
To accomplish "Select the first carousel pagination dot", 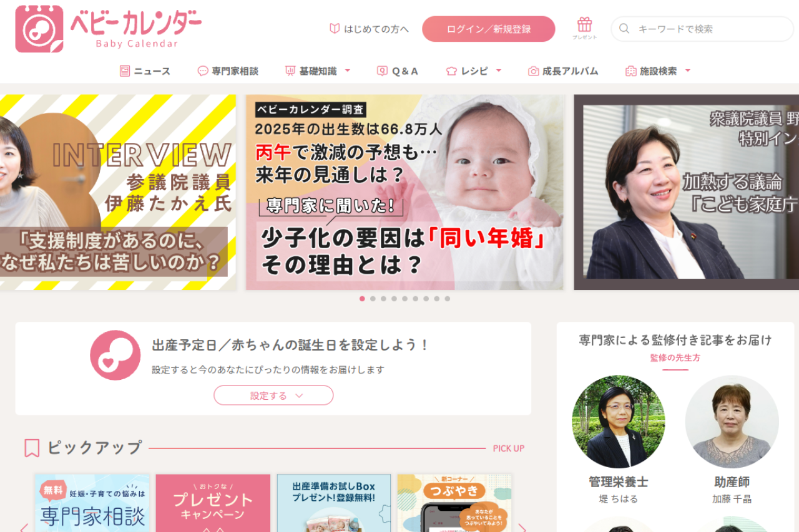I will 362,299.
